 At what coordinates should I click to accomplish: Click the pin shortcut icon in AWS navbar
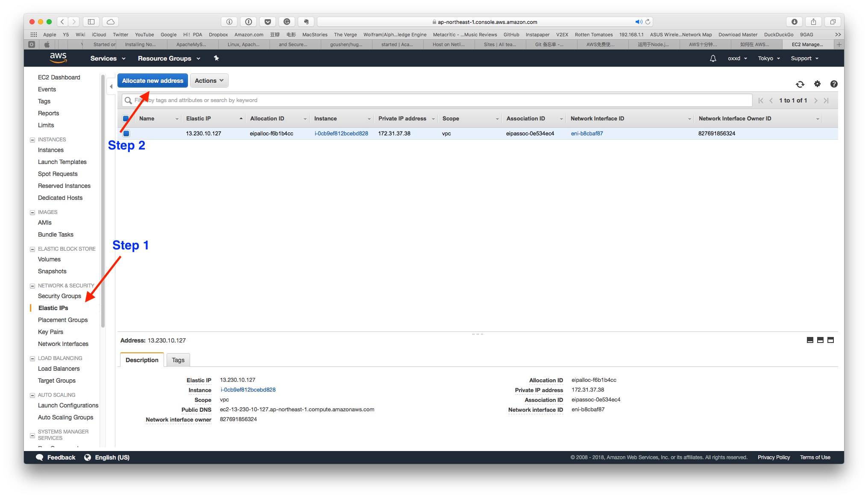(x=217, y=58)
